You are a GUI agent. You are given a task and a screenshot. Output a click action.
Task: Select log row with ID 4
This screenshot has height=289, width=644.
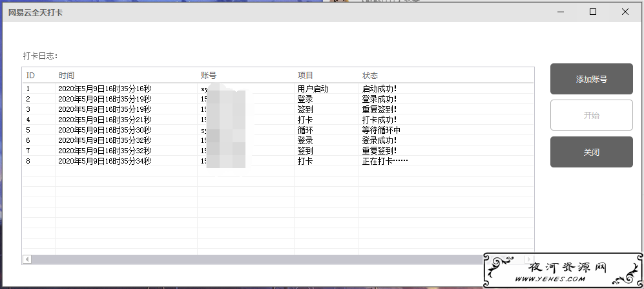pos(278,120)
